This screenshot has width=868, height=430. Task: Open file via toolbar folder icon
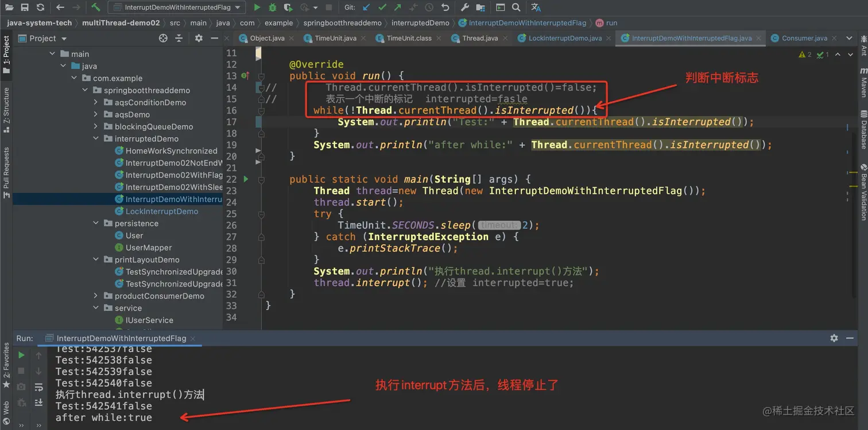click(x=10, y=7)
